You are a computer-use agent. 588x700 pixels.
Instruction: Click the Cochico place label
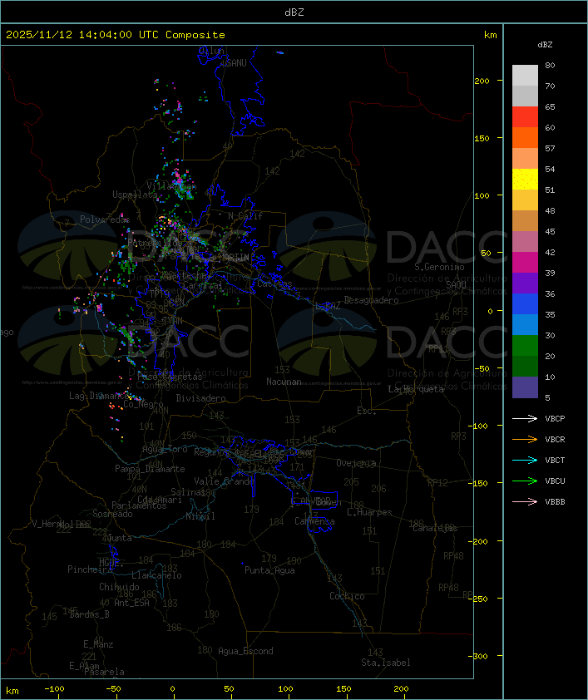(347, 596)
